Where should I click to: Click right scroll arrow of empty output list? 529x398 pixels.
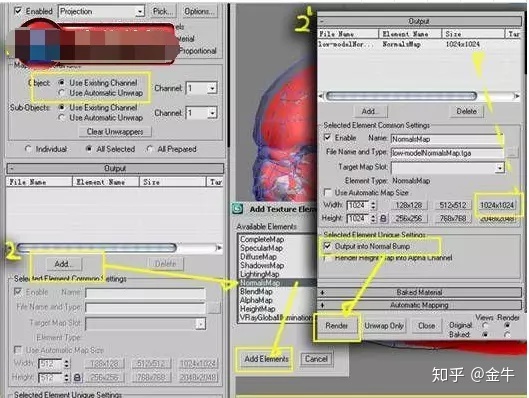[x=219, y=248]
